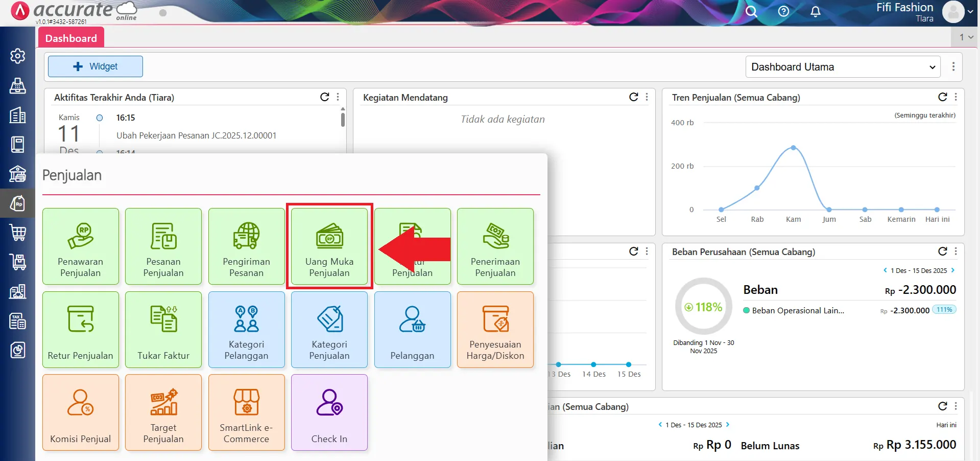980x461 pixels.
Task: Click the add Widget button
Action: [x=95, y=66]
